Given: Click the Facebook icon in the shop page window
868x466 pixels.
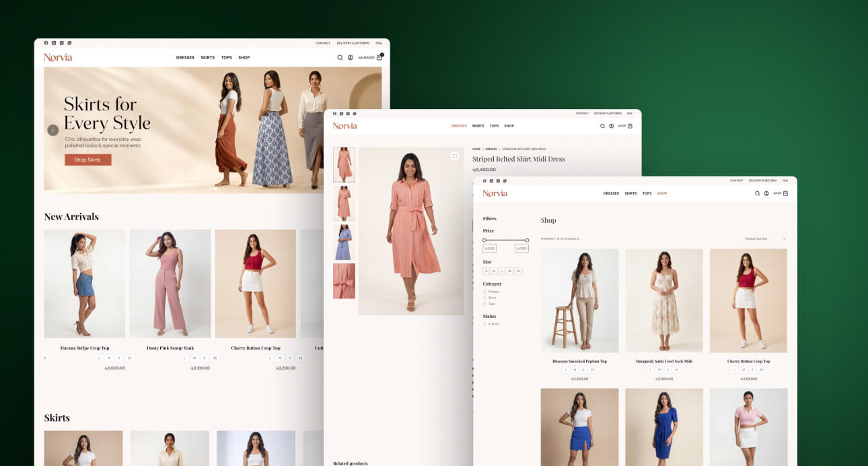Looking at the screenshot, I should point(484,180).
